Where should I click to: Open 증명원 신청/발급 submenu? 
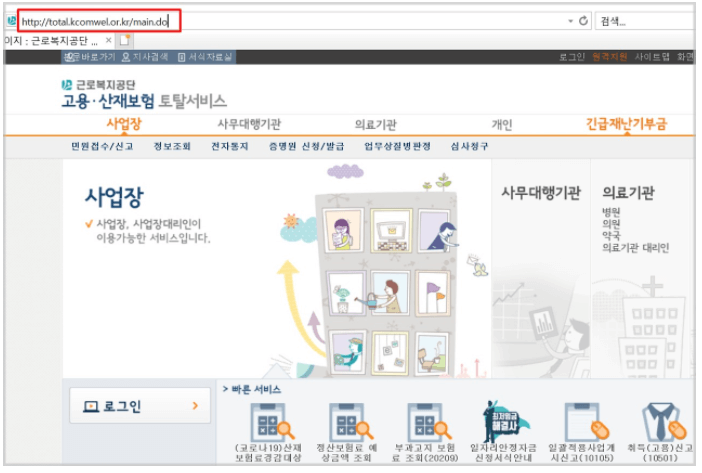point(307,146)
